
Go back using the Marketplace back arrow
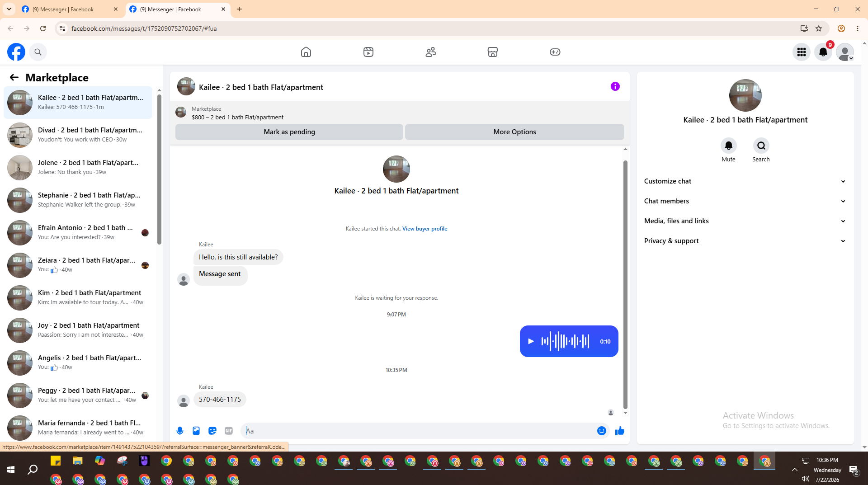14,77
